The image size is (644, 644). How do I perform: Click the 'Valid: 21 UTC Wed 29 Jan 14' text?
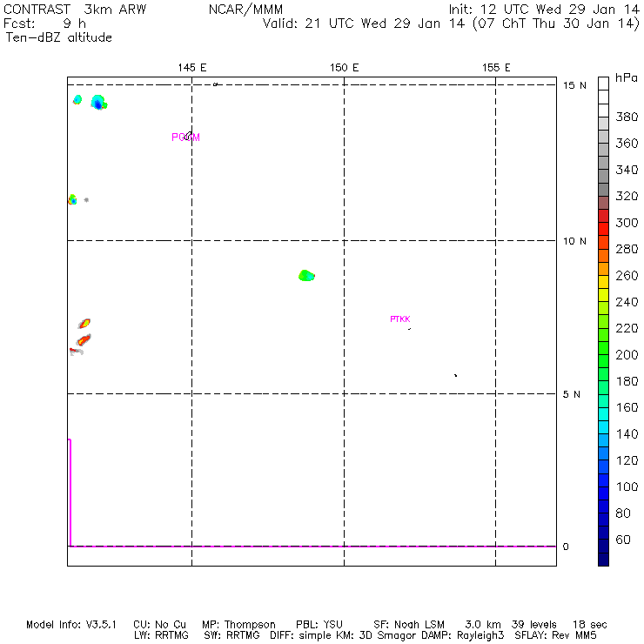click(365, 23)
